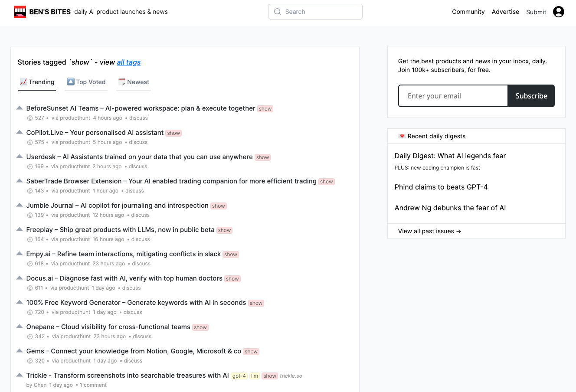
Task: Upvote the Gems story
Action: (20, 350)
